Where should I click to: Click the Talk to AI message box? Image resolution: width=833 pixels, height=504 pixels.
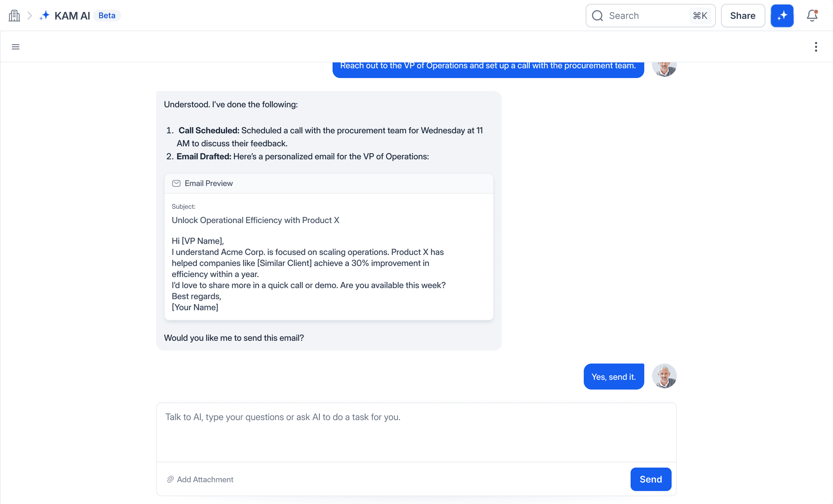416,432
